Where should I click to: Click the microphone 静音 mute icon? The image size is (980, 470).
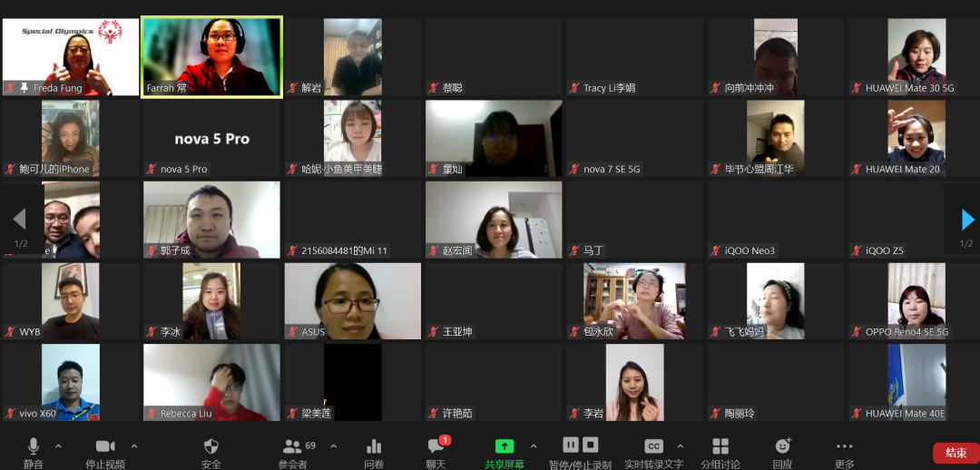click(x=34, y=446)
